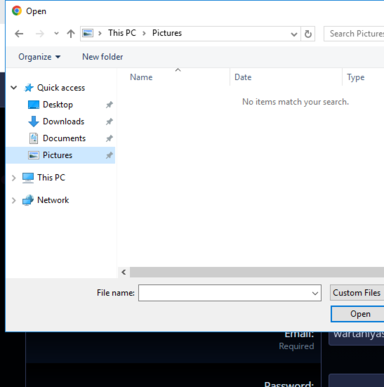This screenshot has width=384, height=387.
Task: Open the recent locations dropdown arrow
Action: (x=56, y=33)
